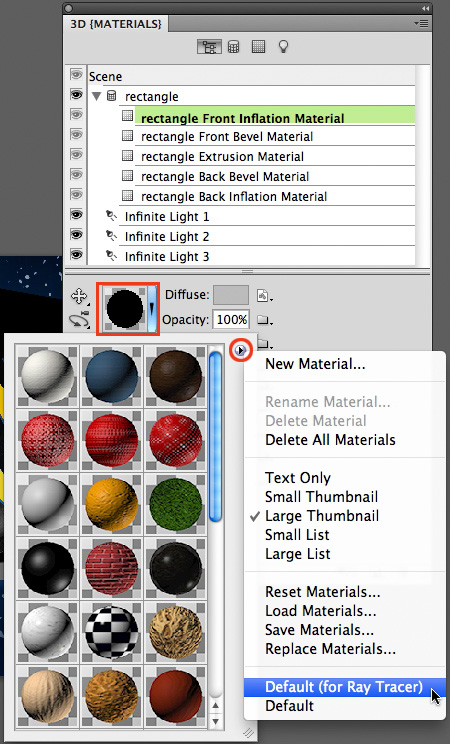This screenshot has height=744, width=450.
Task: Click New Material... menu entry
Action: click(315, 364)
